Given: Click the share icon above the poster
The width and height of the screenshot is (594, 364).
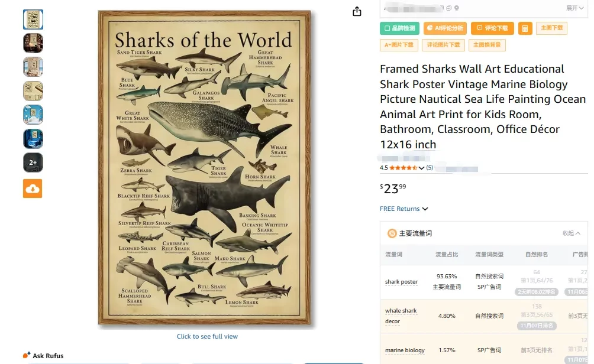Looking at the screenshot, I should pyautogui.click(x=357, y=11).
